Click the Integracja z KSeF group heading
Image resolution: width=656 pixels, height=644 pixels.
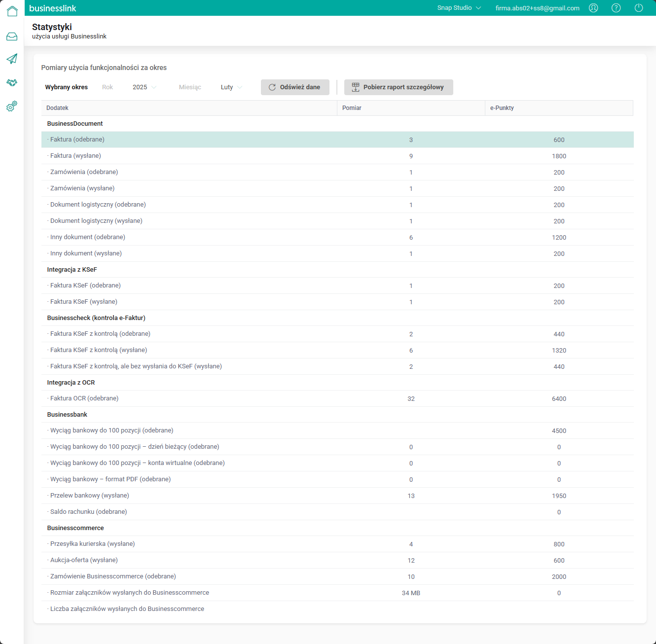point(72,270)
